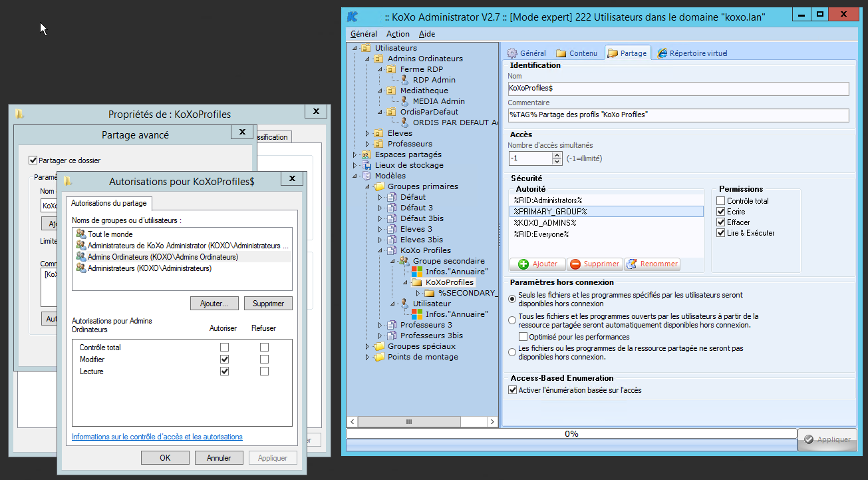Expand the Groupes spéciaux node
868x480 pixels.
coord(367,346)
